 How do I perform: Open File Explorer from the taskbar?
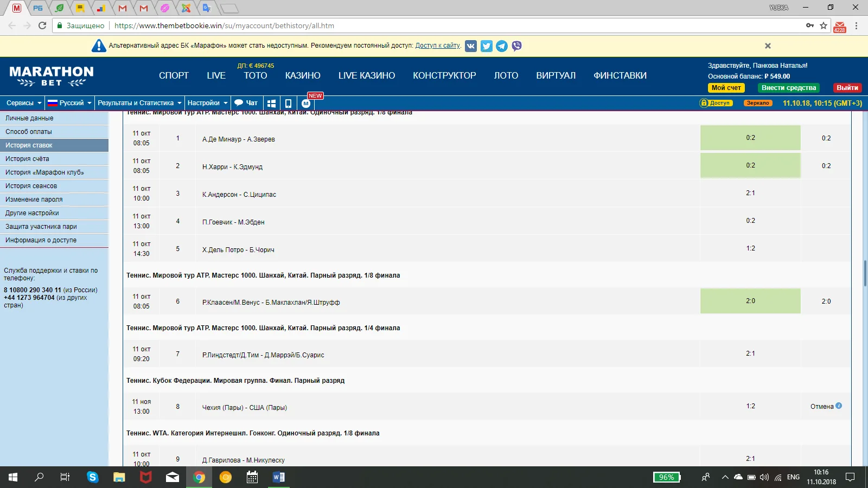(x=119, y=477)
